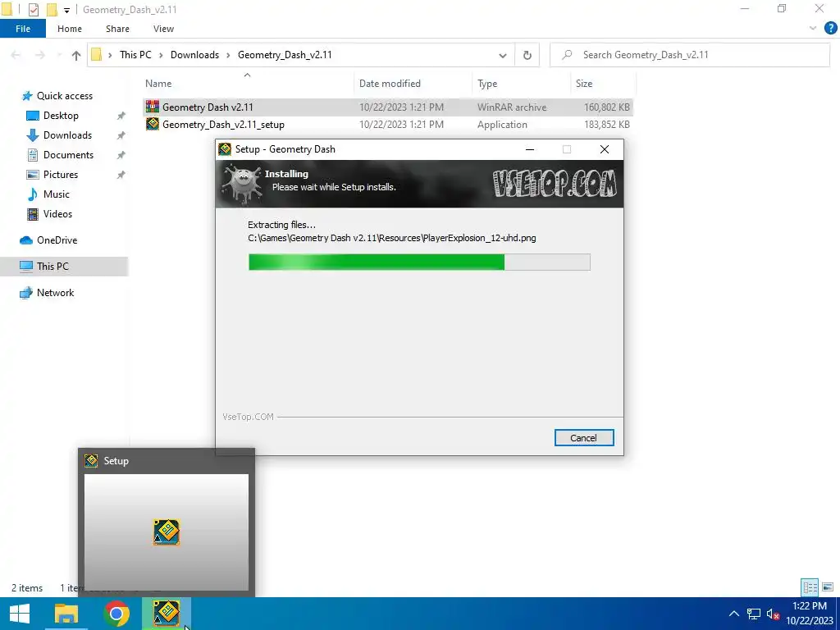Viewport: 840px width, 630px height.
Task: Open network status tray icon
Action: [754, 614]
